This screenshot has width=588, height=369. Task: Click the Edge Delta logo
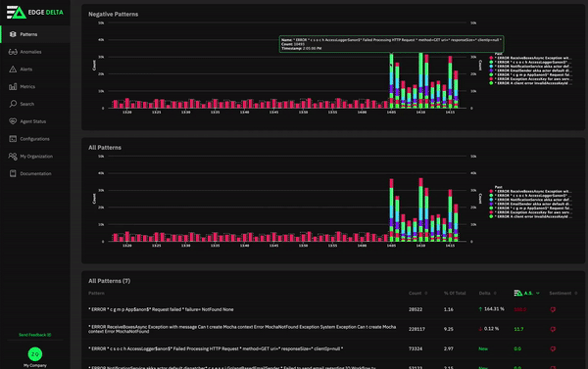click(x=35, y=13)
